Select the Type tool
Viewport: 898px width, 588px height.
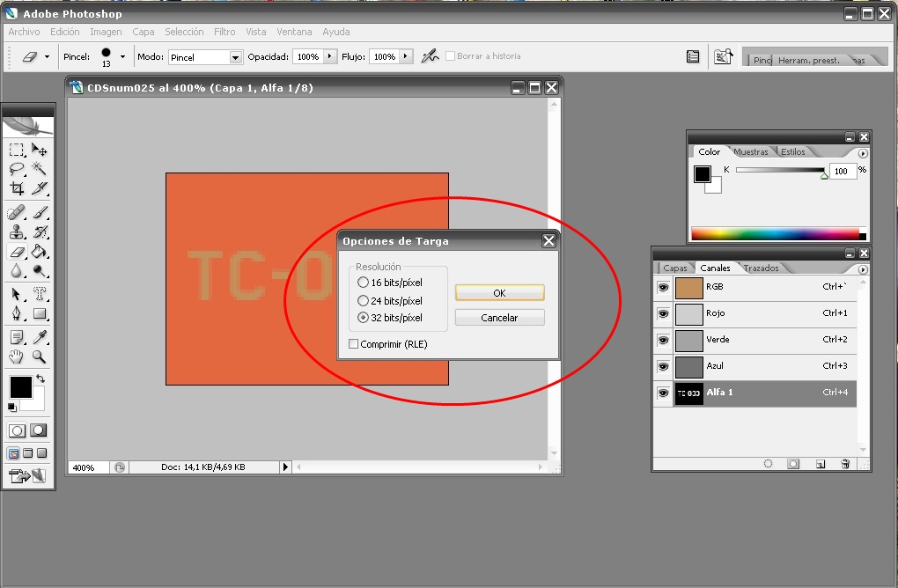coord(39,294)
